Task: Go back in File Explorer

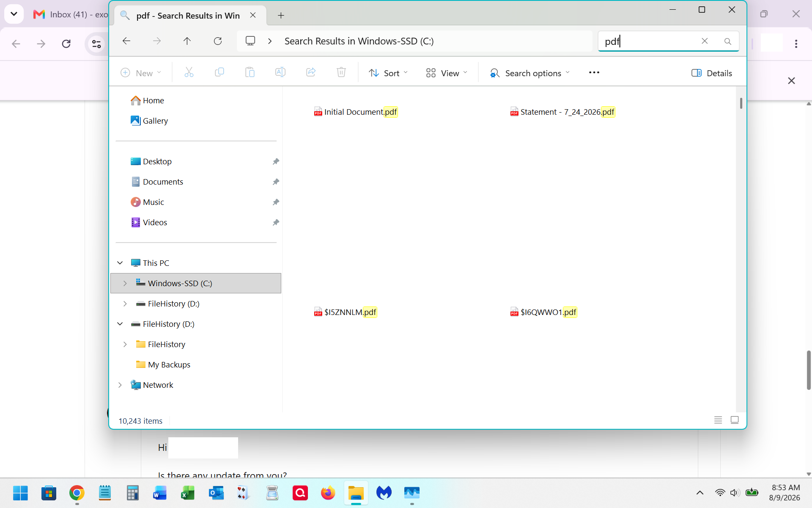Action: 126,41
